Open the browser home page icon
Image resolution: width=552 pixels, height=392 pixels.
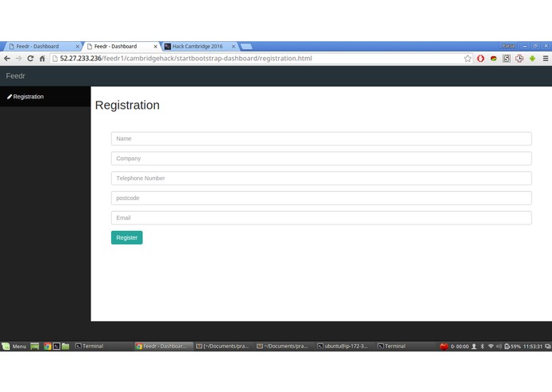[42, 59]
